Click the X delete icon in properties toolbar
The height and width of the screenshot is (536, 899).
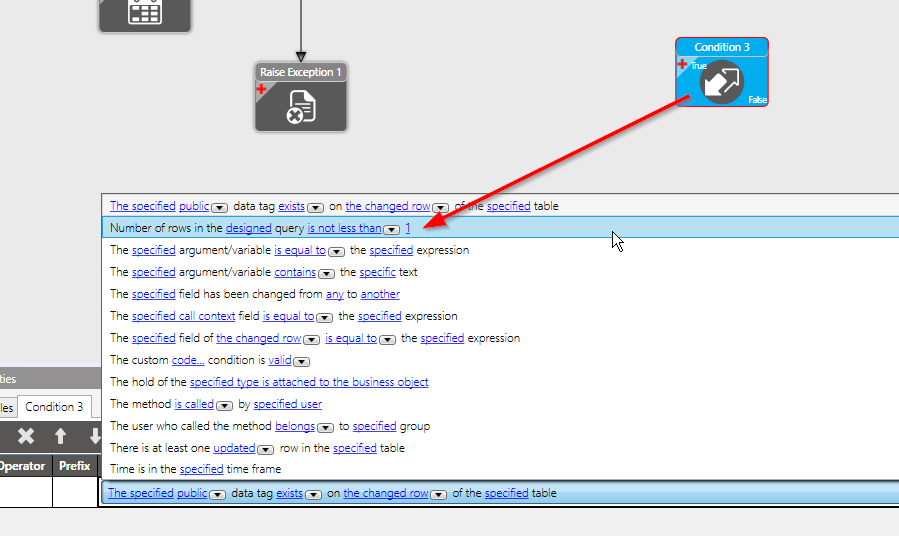click(x=26, y=436)
